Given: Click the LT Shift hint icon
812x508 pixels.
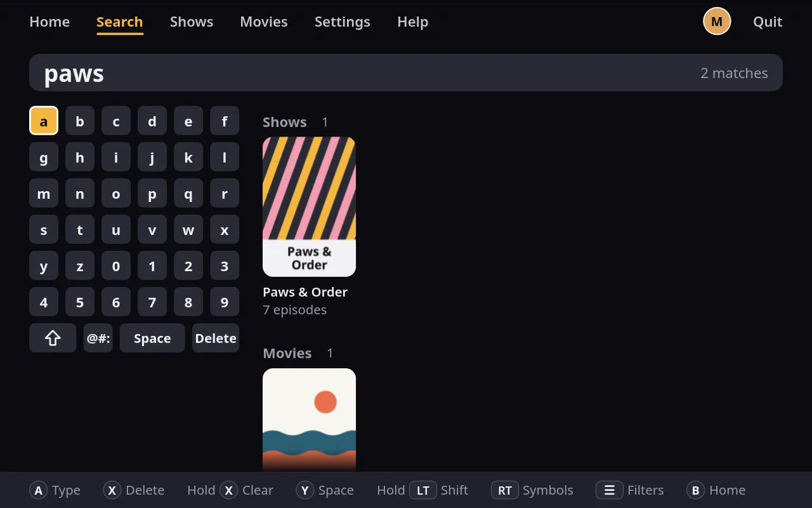Looking at the screenshot, I should click(x=423, y=490).
